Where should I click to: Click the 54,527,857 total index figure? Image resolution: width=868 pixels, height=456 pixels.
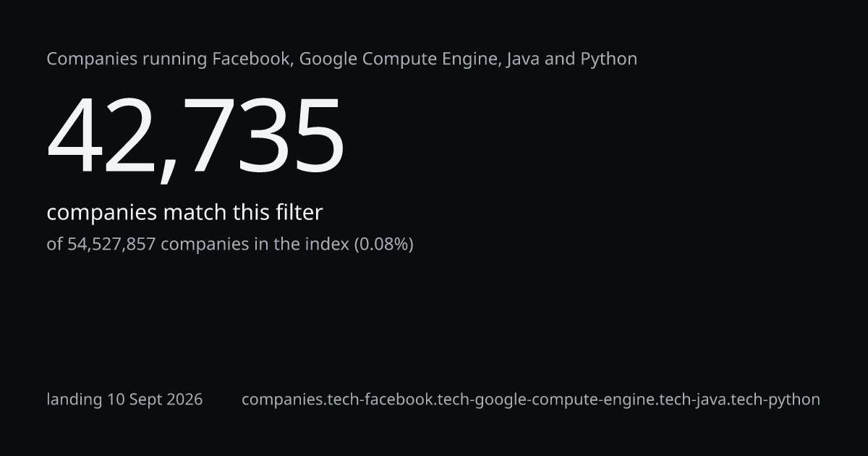pyautogui.click(x=111, y=245)
